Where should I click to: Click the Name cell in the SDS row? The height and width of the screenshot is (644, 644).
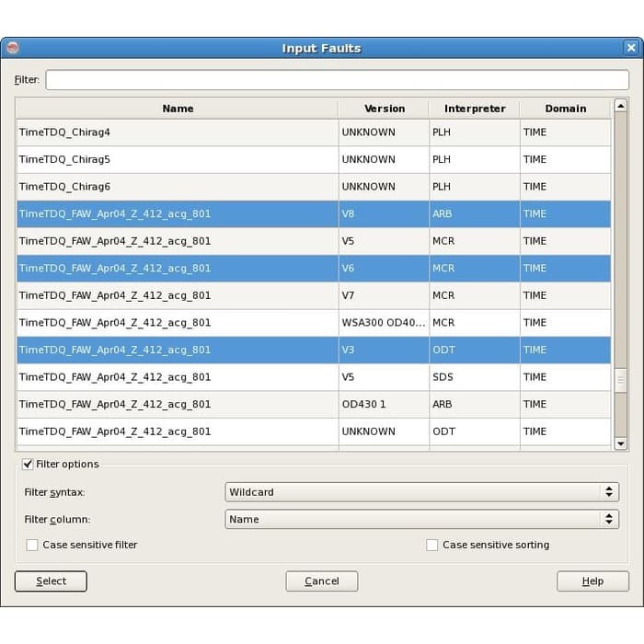click(178, 377)
